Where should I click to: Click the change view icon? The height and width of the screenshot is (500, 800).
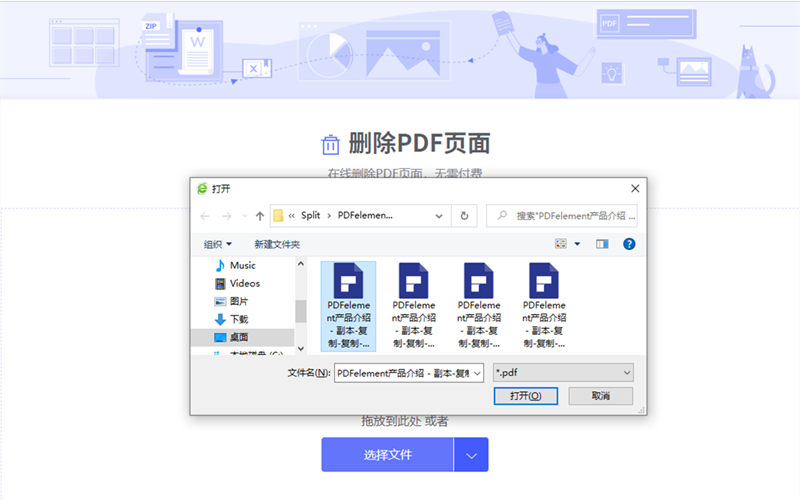point(561,244)
